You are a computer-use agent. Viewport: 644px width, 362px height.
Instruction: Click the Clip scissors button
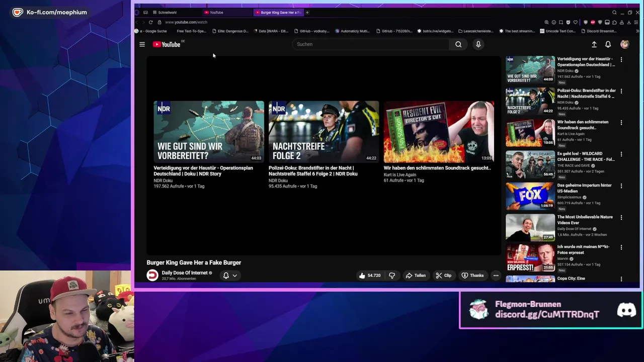(444, 276)
